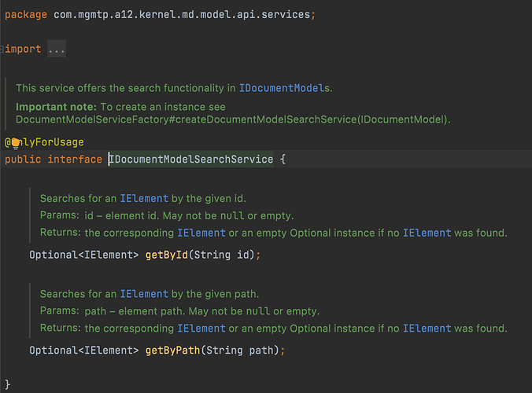Viewport: 532px width, 393px height.
Task: Select the getById method name
Action: [x=167, y=255]
